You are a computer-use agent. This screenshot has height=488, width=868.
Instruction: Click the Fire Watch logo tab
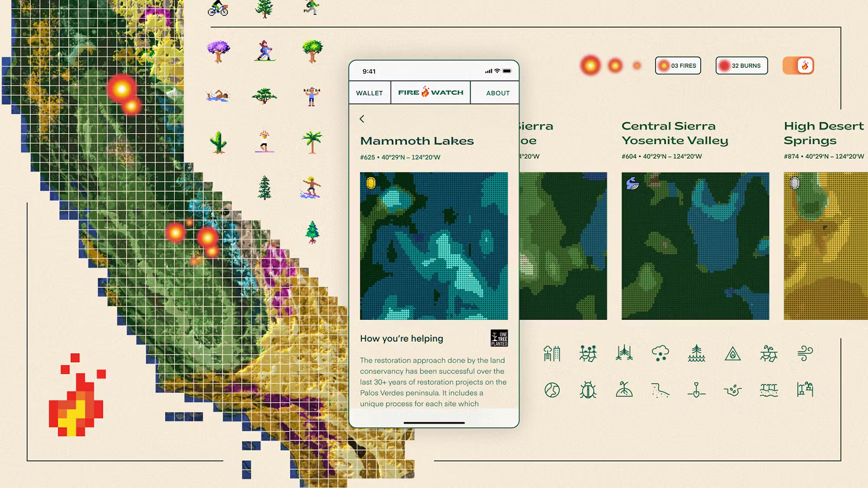pos(430,93)
